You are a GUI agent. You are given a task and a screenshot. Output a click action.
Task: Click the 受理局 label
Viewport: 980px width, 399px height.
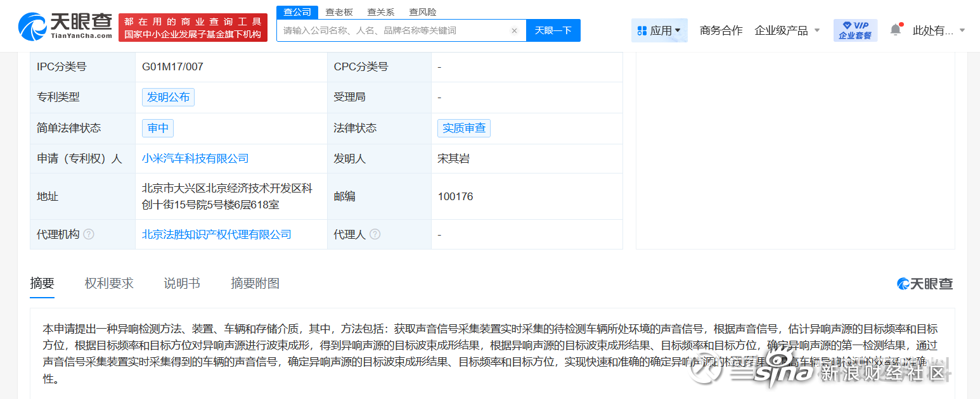tap(350, 97)
